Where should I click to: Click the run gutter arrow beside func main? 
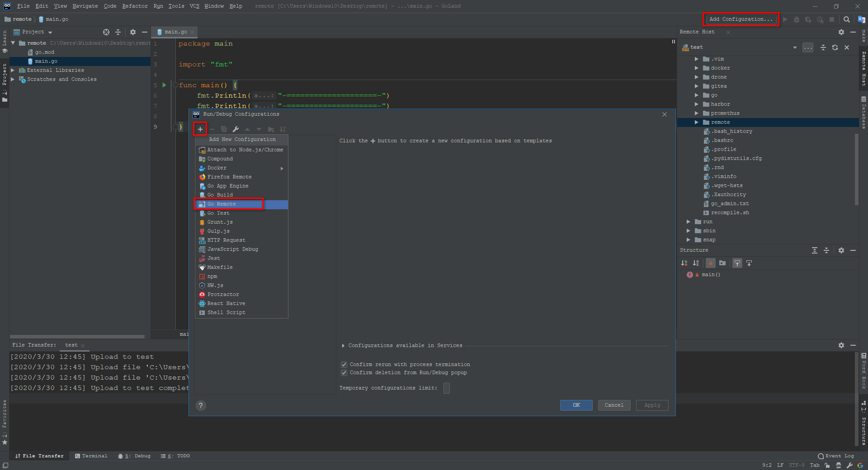pos(164,85)
